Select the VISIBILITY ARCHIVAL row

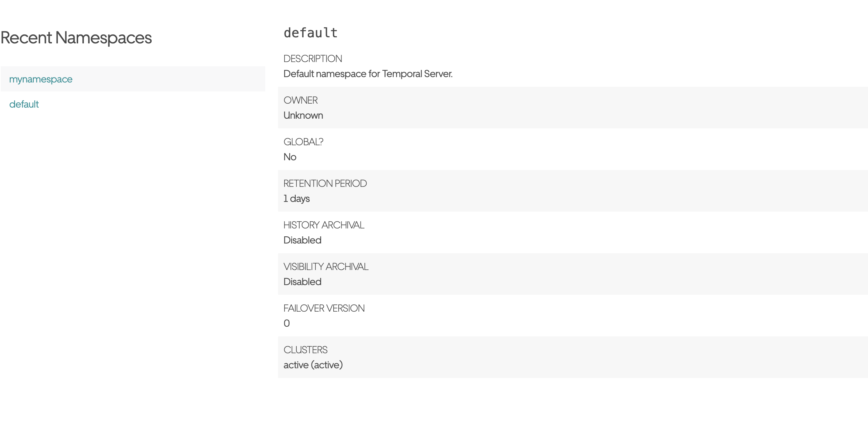[x=573, y=274]
